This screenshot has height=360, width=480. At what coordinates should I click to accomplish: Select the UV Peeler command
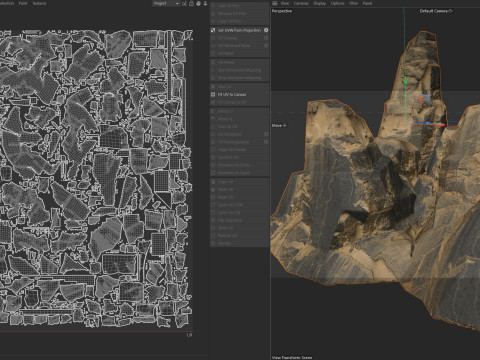tap(239, 62)
